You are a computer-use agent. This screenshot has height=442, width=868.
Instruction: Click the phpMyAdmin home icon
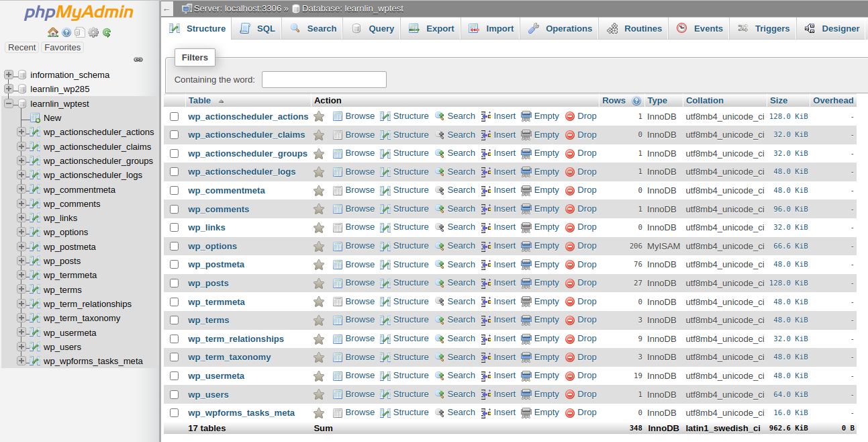coord(52,32)
